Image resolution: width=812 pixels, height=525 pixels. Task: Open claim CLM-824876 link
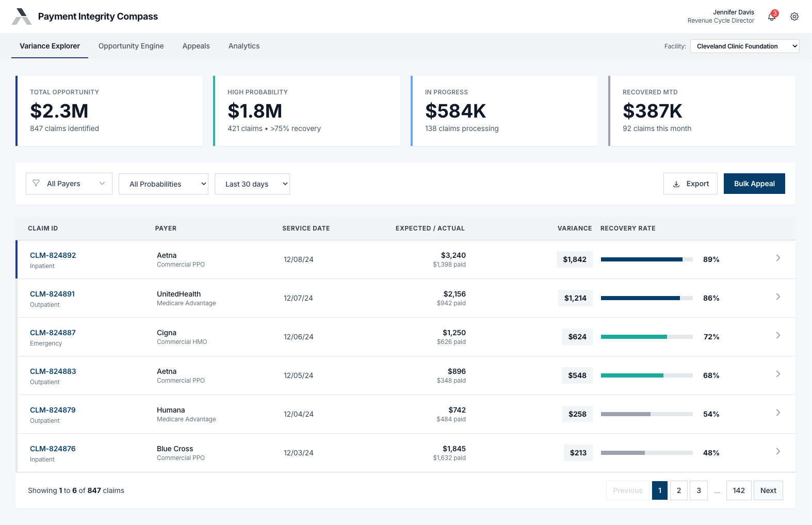(53, 449)
